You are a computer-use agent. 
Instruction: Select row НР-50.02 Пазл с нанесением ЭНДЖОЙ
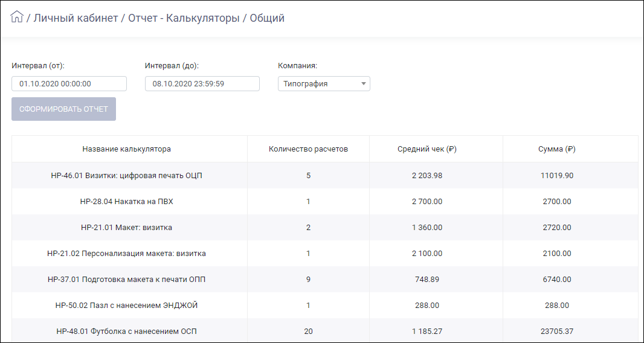point(325,305)
